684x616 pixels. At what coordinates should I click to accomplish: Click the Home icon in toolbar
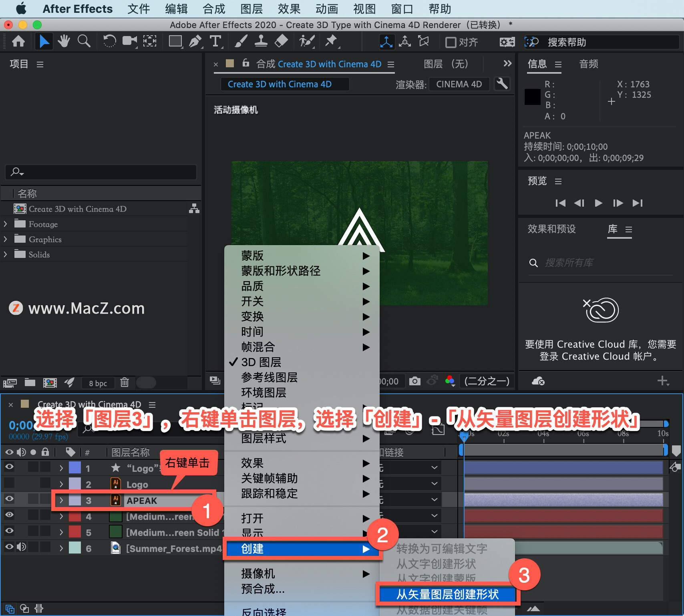(x=18, y=41)
